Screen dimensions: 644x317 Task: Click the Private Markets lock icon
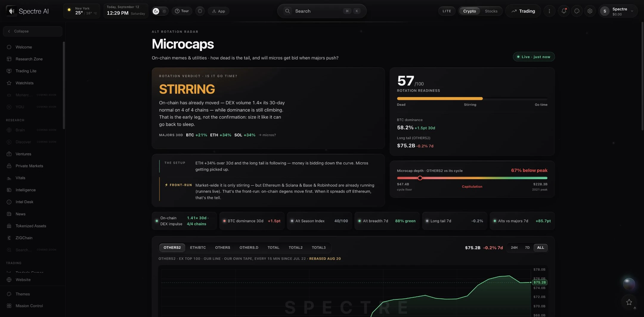point(9,166)
